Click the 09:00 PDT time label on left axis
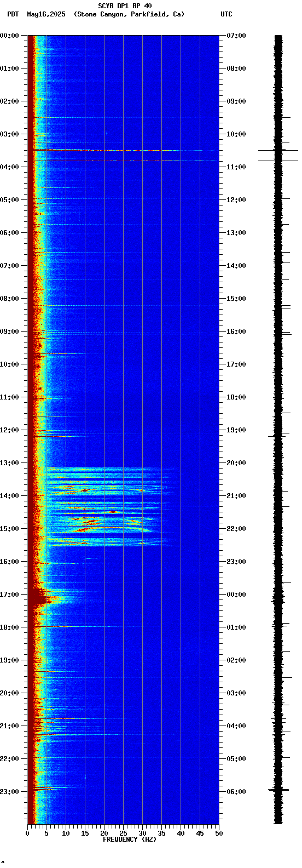Image resolution: width=302 pixels, height=868 pixels. 9,332
